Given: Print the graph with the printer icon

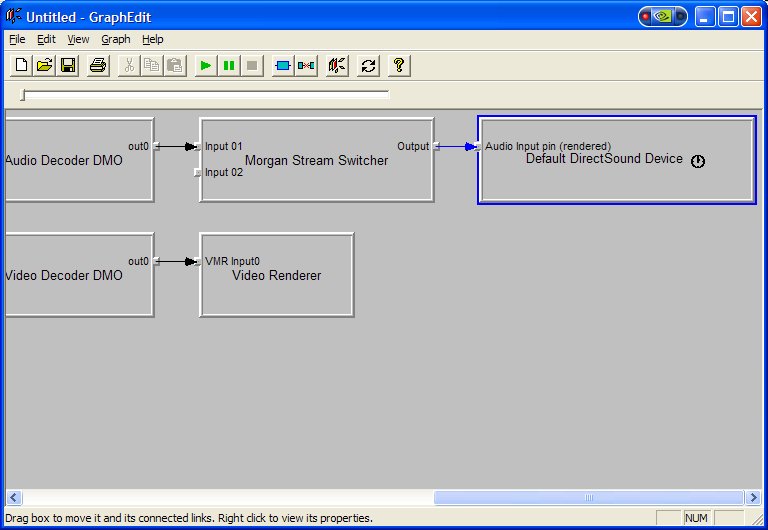Looking at the screenshot, I should tap(98, 65).
